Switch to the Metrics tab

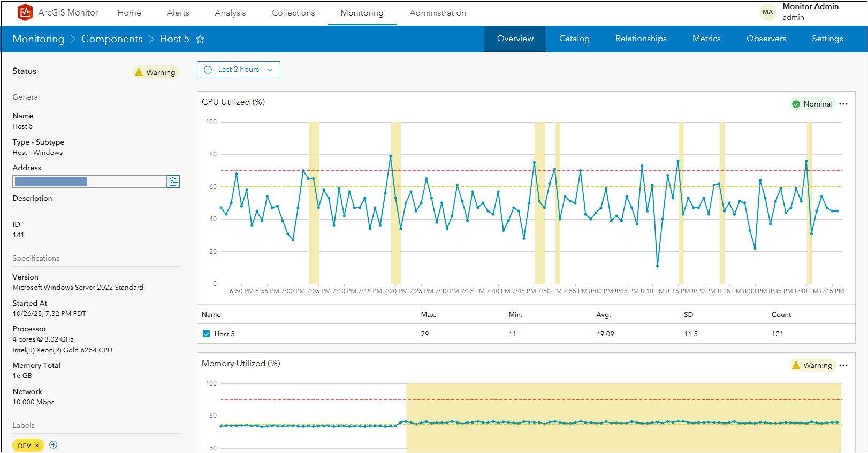[x=706, y=39]
